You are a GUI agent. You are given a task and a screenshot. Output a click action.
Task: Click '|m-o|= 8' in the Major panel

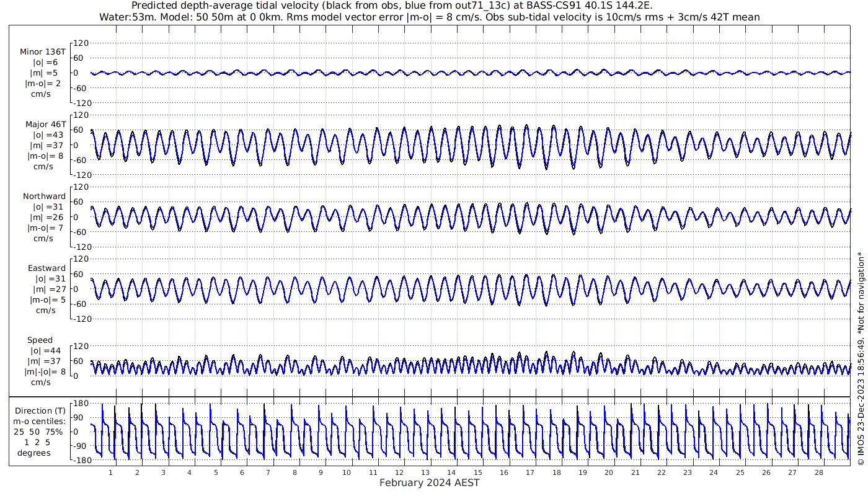(x=45, y=156)
